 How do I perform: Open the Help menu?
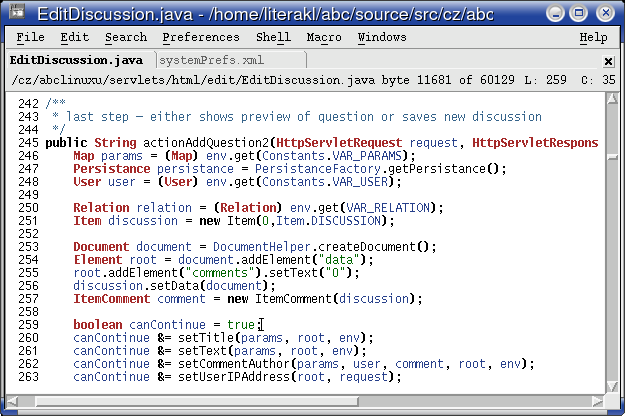[x=593, y=37]
